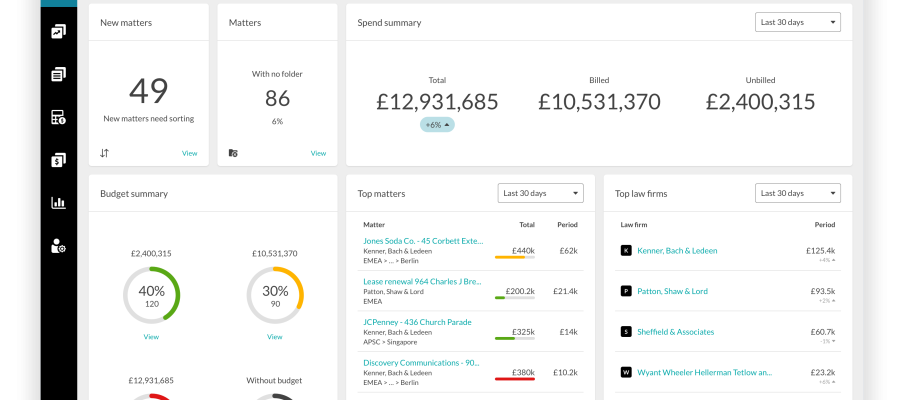Click the APSC > Singapore location text

[x=390, y=342]
